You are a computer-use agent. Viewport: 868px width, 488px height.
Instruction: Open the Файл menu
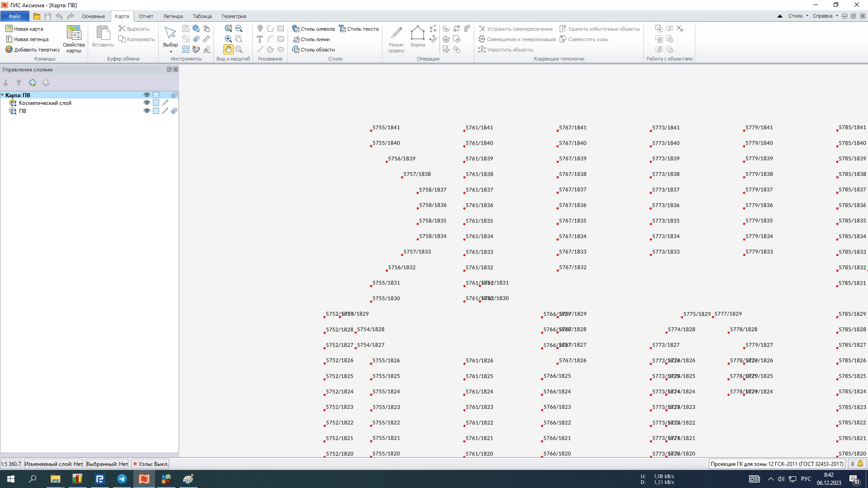pyautogui.click(x=14, y=16)
